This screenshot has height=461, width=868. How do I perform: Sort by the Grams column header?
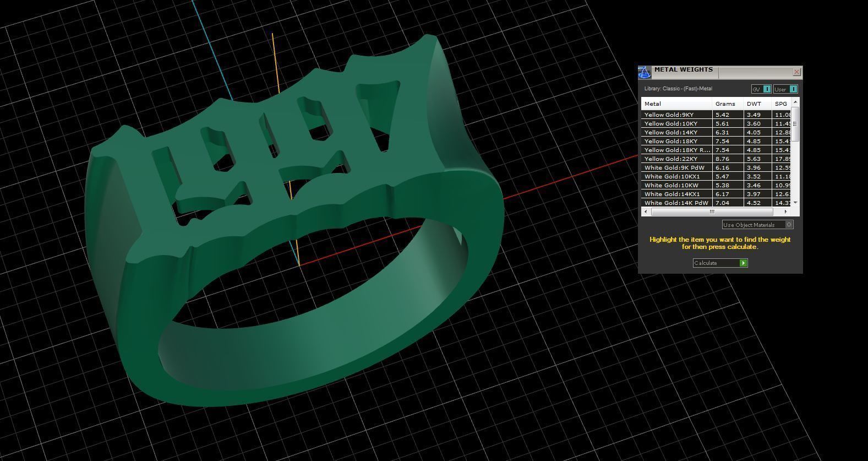pos(728,104)
